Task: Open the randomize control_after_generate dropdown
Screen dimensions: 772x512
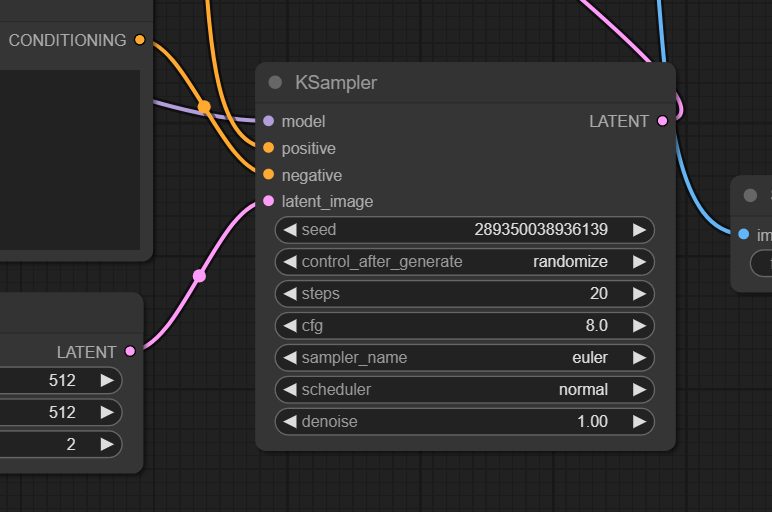Action: pyautogui.click(x=570, y=261)
